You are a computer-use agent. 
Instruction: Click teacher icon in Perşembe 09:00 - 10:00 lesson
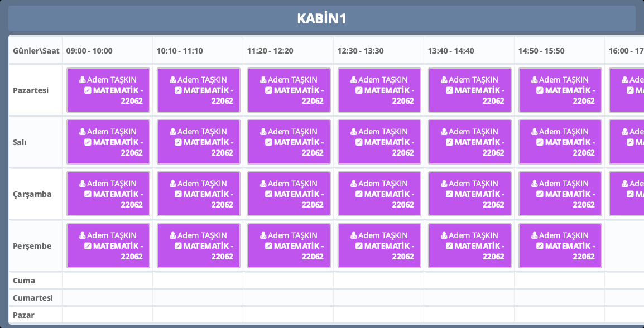pyautogui.click(x=83, y=235)
